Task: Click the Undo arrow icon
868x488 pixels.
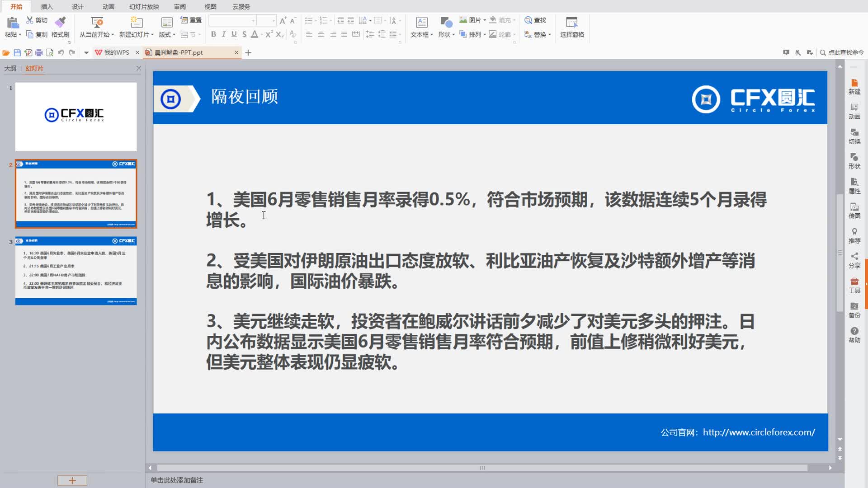Action: pyautogui.click(x=61, y=53)
